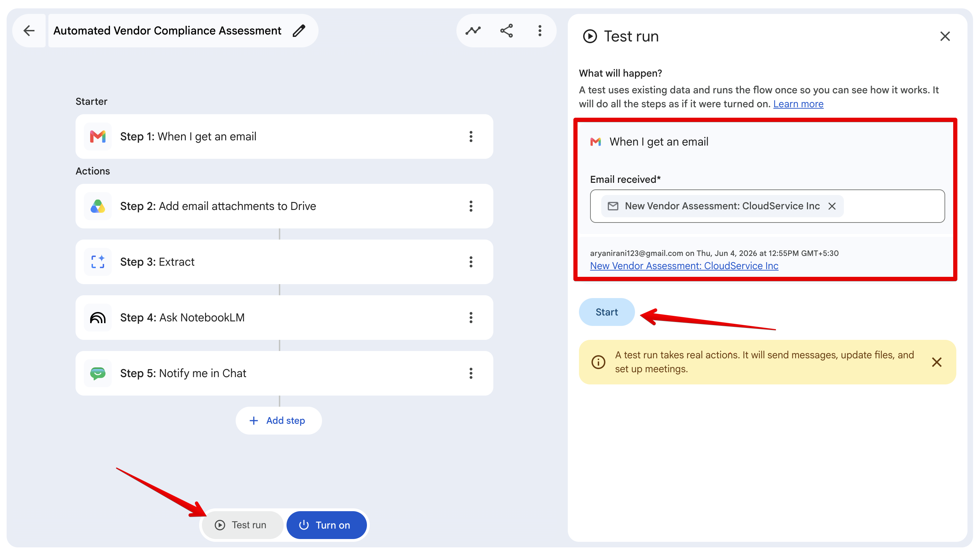Dismiss the yellow real actions warning

click(936, 362)
